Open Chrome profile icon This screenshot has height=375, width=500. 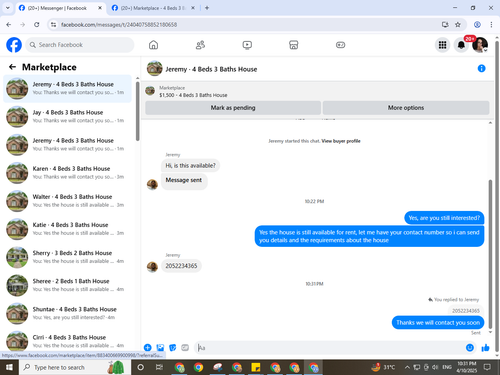pos(477,24)
